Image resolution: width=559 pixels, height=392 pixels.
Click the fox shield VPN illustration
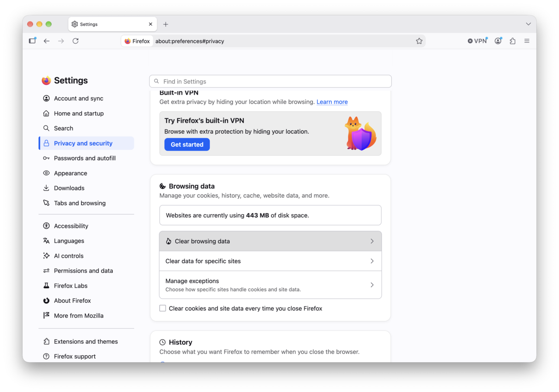pyautogui.click(x=361, y=134)
